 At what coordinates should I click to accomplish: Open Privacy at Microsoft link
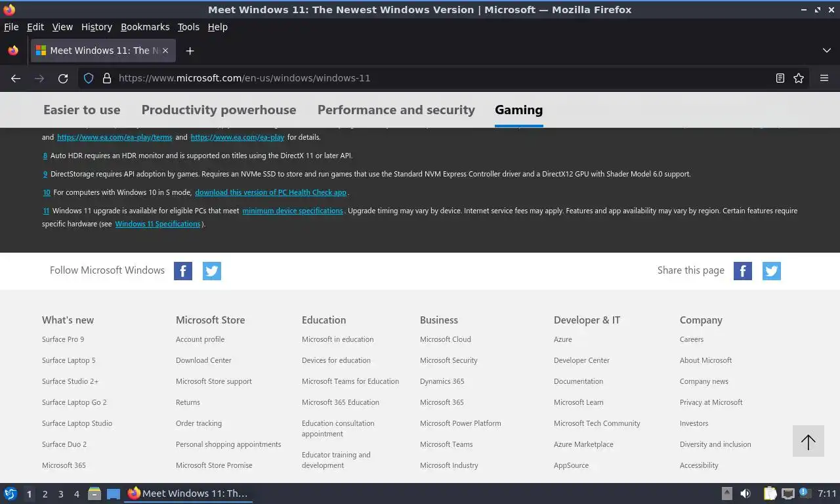pyautogui.click(x=711, y=402)
